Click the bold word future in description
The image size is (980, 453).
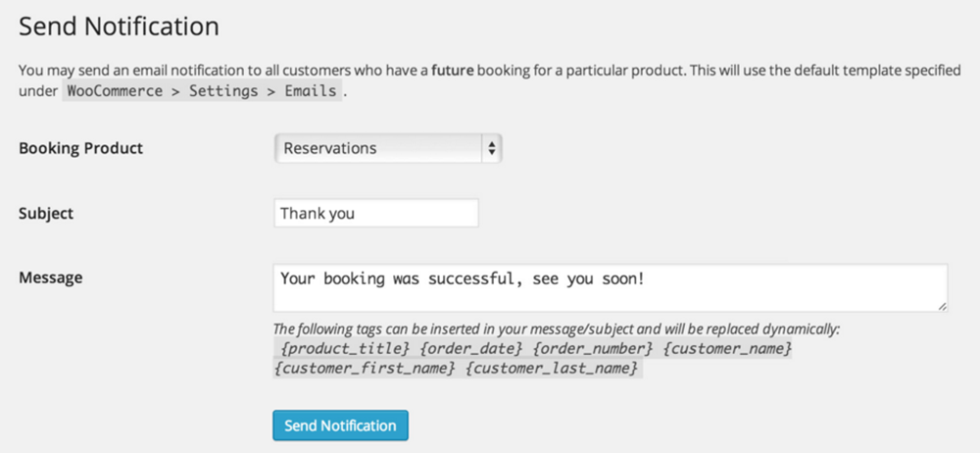point(452,70)
